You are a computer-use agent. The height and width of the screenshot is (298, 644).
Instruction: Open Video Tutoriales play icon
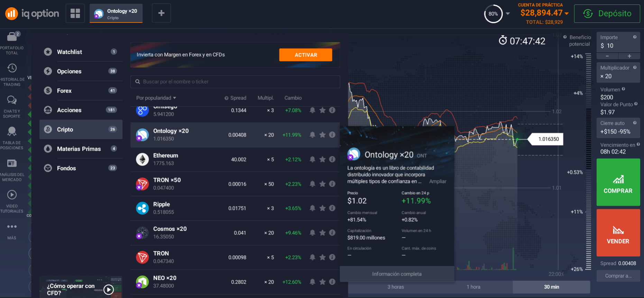(x=12, y=195)
